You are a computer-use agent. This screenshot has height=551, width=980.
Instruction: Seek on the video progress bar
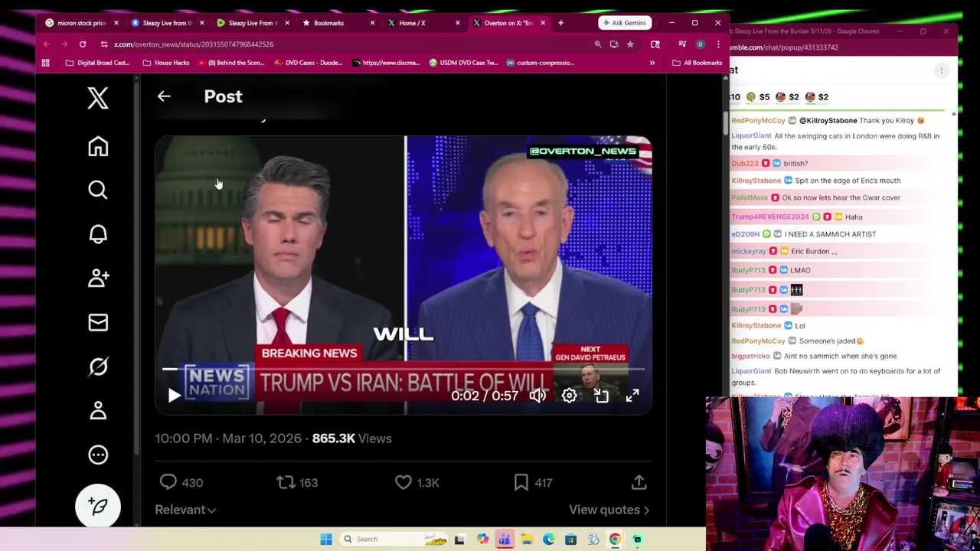[403, 370]
